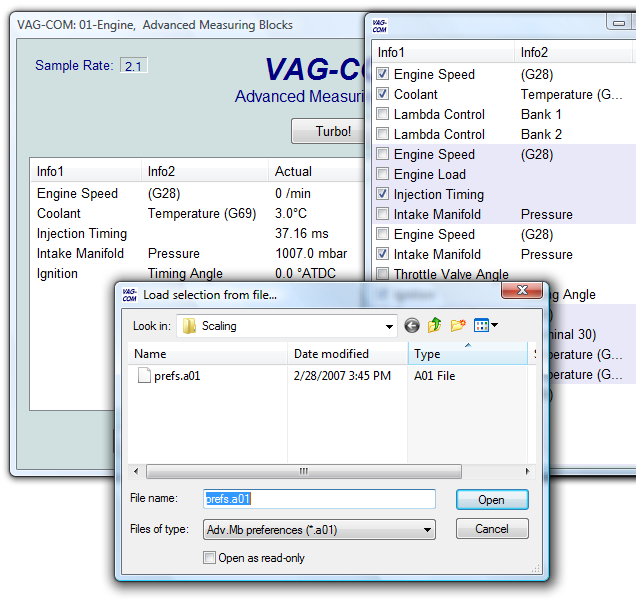Click scrollbar right arrow in file list

(527, 471)
